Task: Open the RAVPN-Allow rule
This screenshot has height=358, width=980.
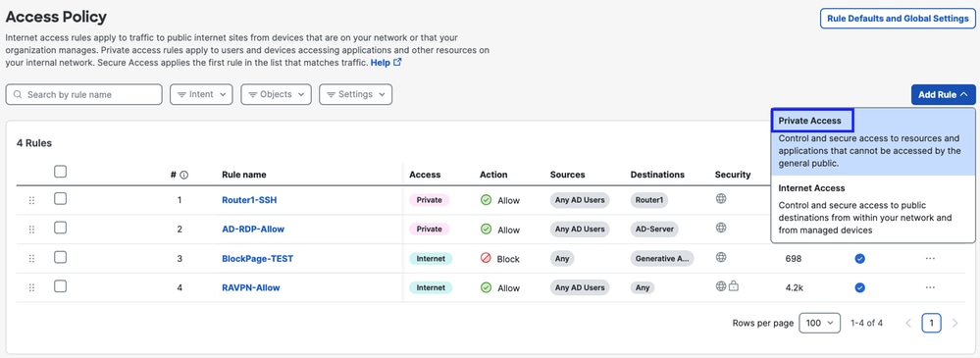Action: pos(250,288)
